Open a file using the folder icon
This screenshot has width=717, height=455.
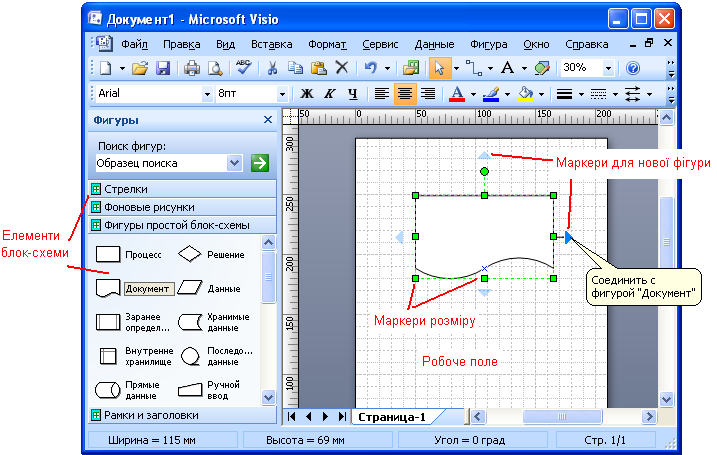(140, 69)
